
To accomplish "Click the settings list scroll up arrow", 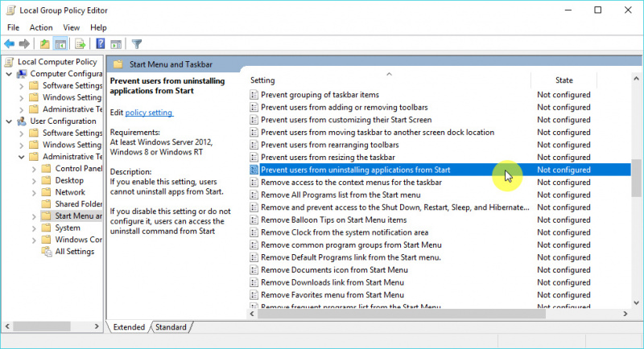I will pyautogui.click(x=636, y=78).
